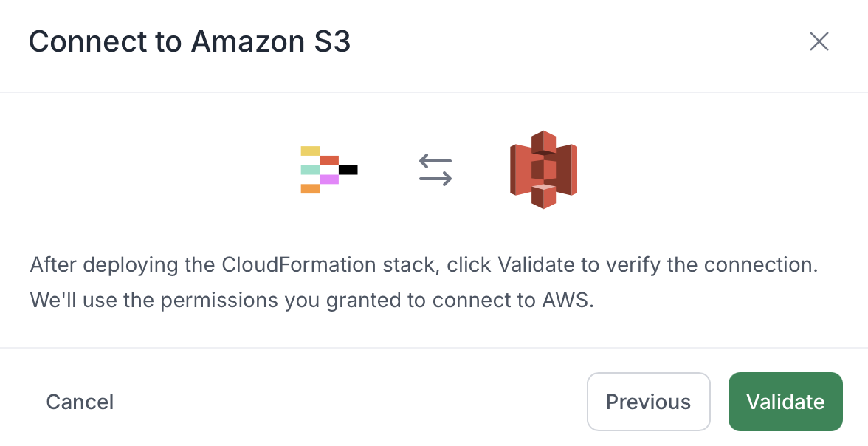The height and width of the screenshot is (446, 868).
Task: Go back with the Previous button
Action: coord(648,402)
